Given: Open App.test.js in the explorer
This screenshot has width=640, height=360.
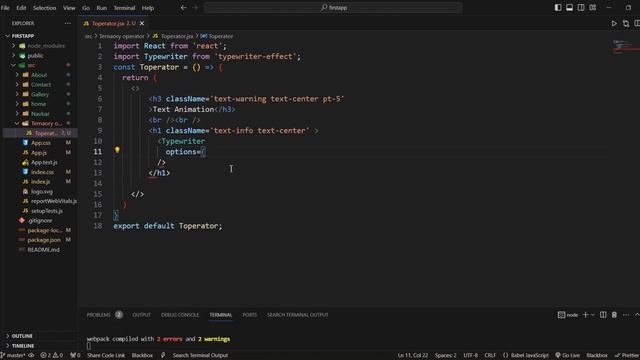Looking at the screenshot, I should tap(44, 162).
